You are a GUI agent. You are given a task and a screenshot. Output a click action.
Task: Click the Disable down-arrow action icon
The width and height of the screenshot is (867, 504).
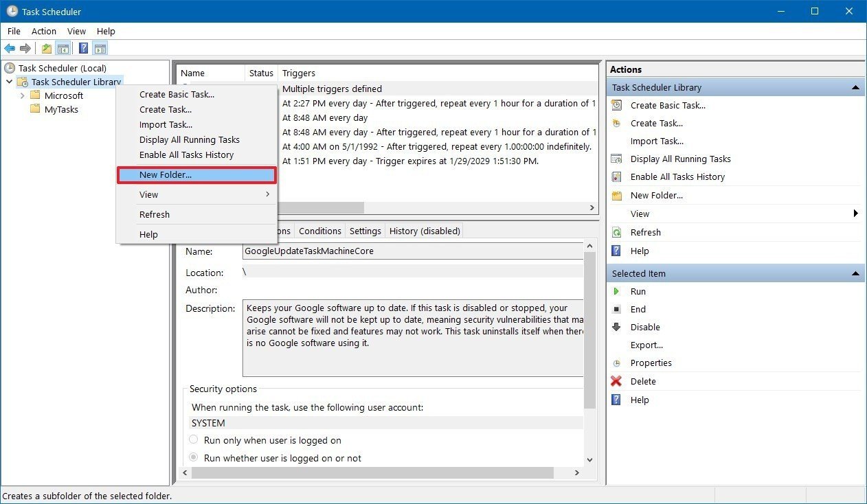coord(616,328)
